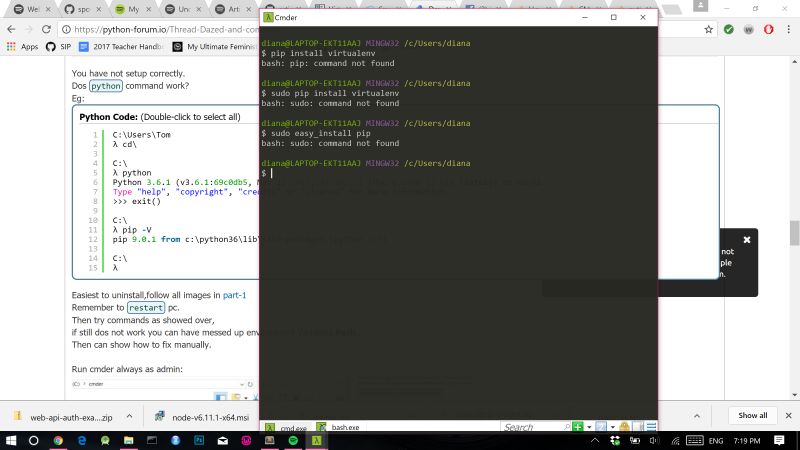
Task: View site information icon in address bar
Action: point(66,30)
